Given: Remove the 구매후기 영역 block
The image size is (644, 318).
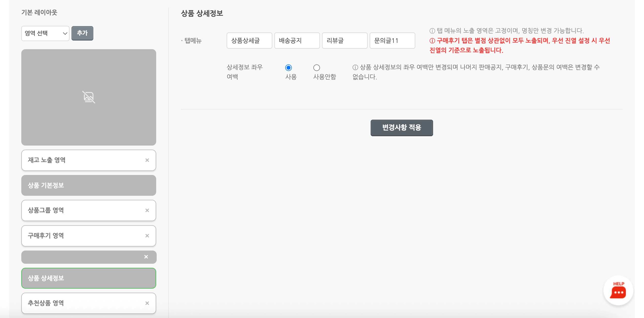Looking at the screenshot, I should point(147,236).
